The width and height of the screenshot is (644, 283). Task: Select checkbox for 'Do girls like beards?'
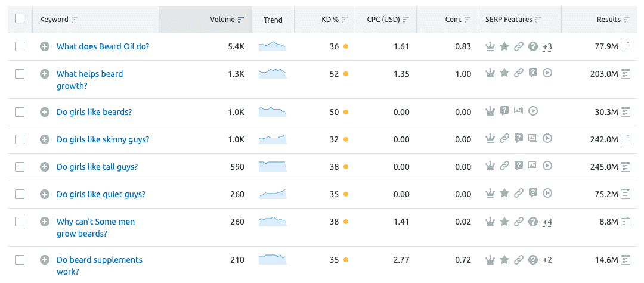tap(20, 111)
